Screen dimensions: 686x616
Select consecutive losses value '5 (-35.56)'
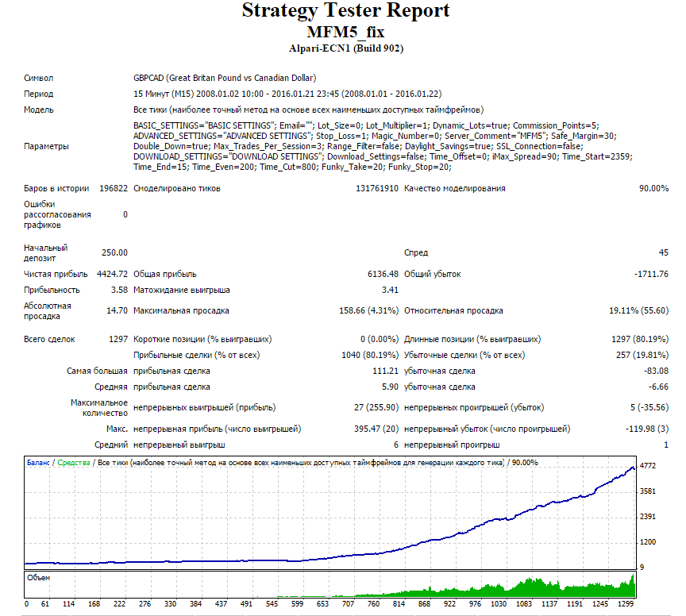[x=649, y=408]
